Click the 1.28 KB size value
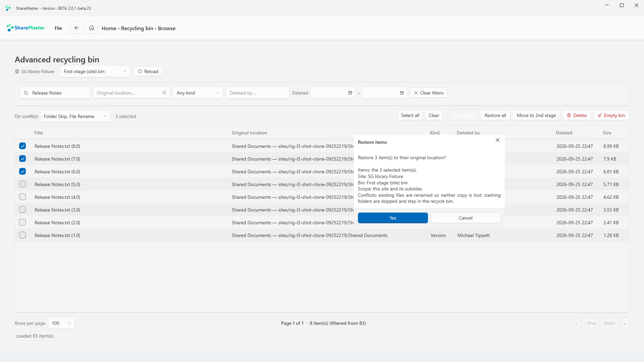The image size is (644, 362). pos(611,235)
